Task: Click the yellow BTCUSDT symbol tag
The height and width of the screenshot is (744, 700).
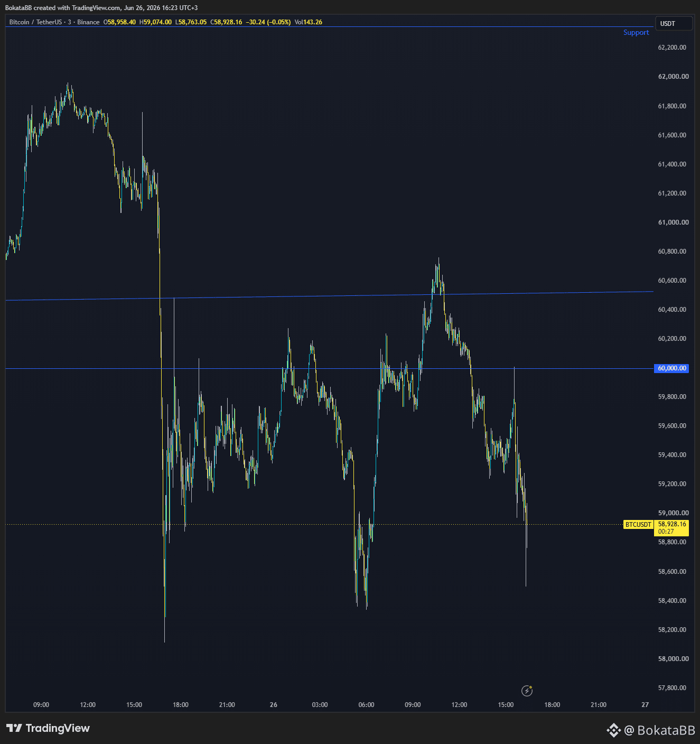Action: [638, 525]
